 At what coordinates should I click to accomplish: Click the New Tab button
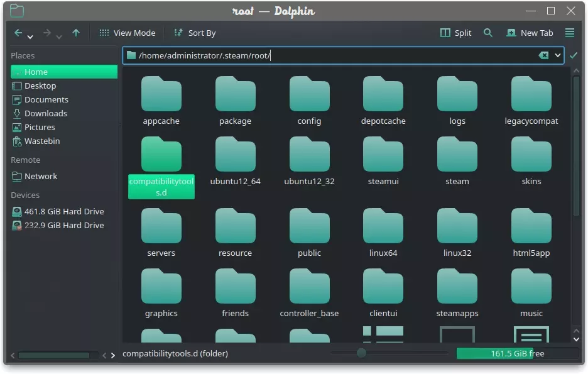(x=530, y=33)
